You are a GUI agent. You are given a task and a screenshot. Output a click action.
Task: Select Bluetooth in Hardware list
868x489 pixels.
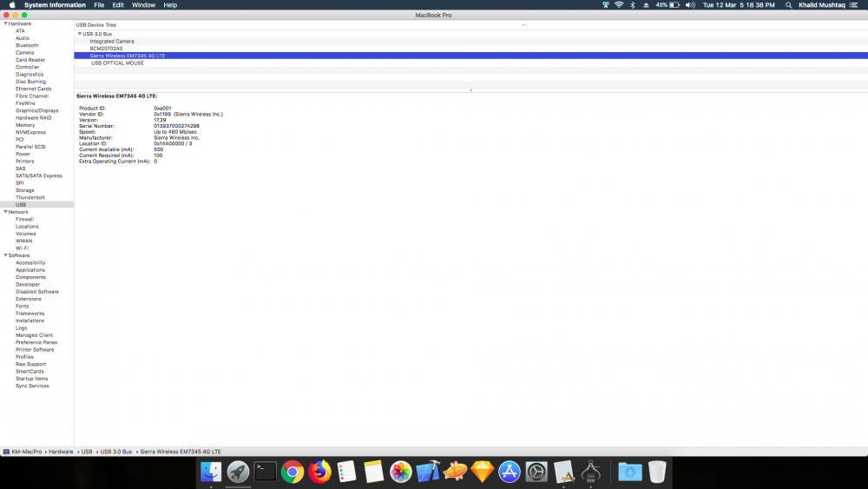27,45
